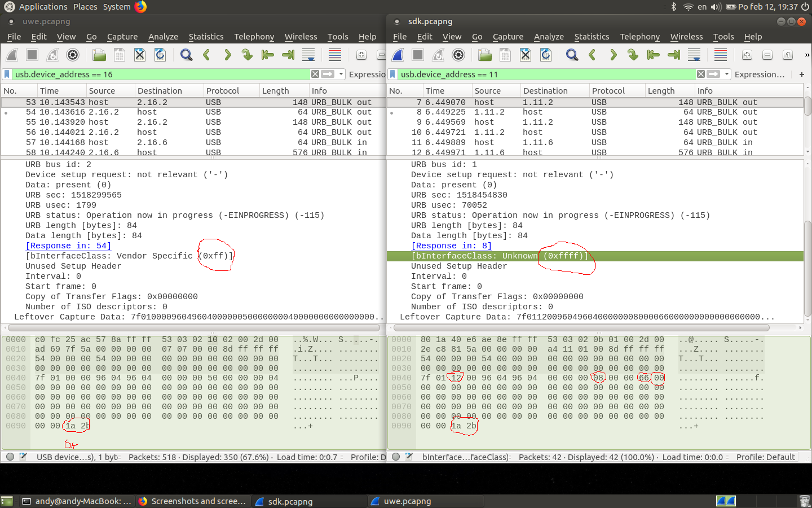
Task: Open filter bookmarks in uwe.pcapng window
Action: pyautogui.click(x=7, y=74)
